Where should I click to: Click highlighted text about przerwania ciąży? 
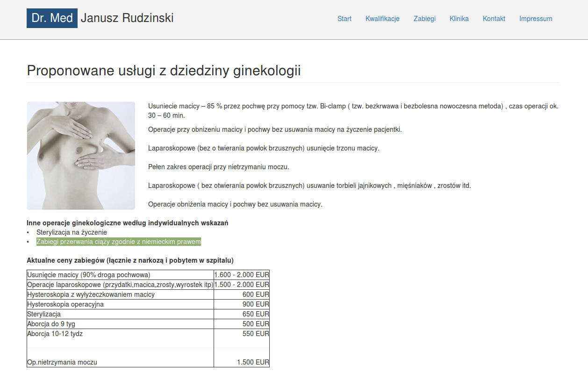tap(119, 242)
